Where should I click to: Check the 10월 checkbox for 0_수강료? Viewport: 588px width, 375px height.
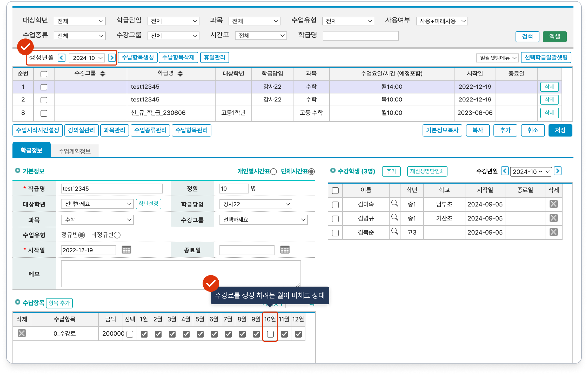270,334
